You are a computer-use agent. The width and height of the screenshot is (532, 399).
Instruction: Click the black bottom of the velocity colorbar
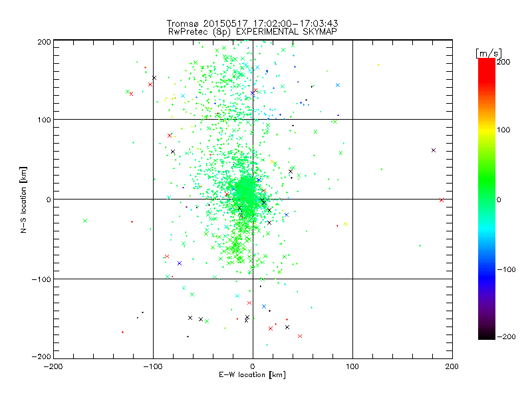[487, 334]
